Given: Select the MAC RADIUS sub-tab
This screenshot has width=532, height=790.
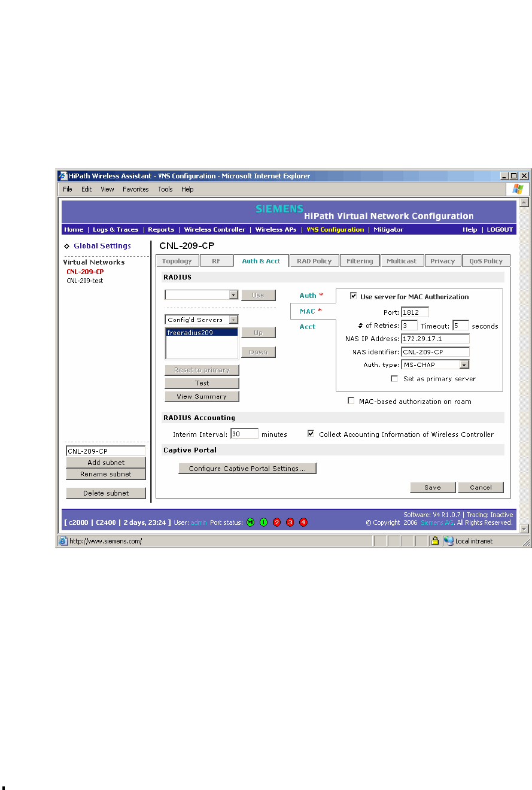Looking at the screenshot, I should coord(311,311).
